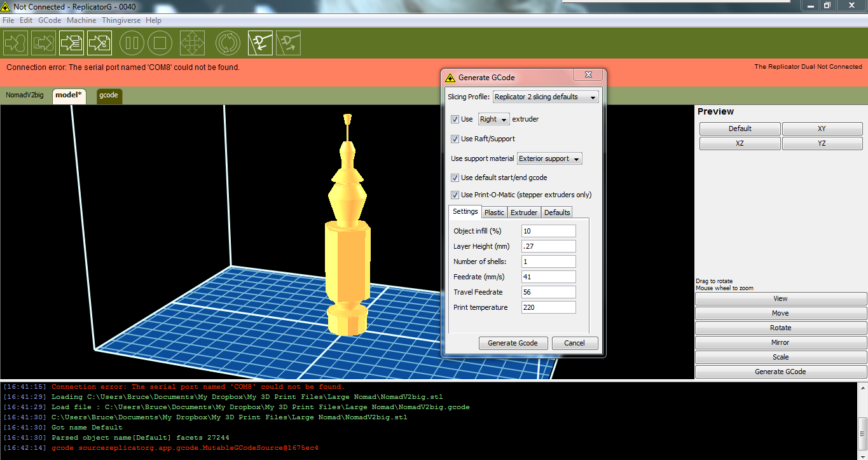Screen dimensions: 868x460
Task: Click the Build to machine toolbar icon
Action: pyautogui.click(x=15, y=43)
